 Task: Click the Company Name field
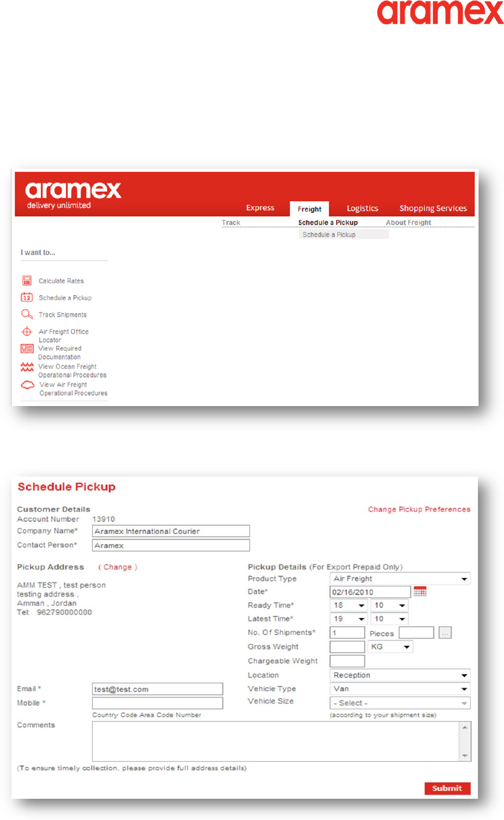pos(171,531)
